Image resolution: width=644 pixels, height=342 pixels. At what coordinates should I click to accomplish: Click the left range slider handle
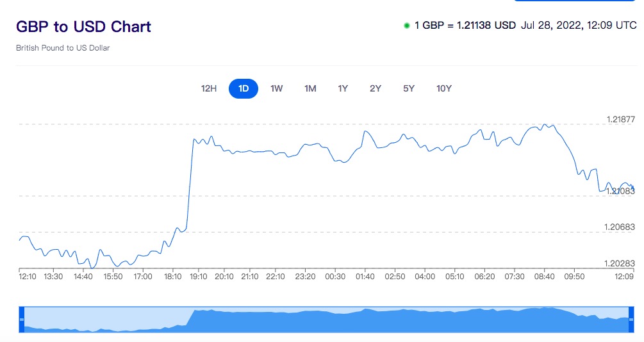coord(22,320)
